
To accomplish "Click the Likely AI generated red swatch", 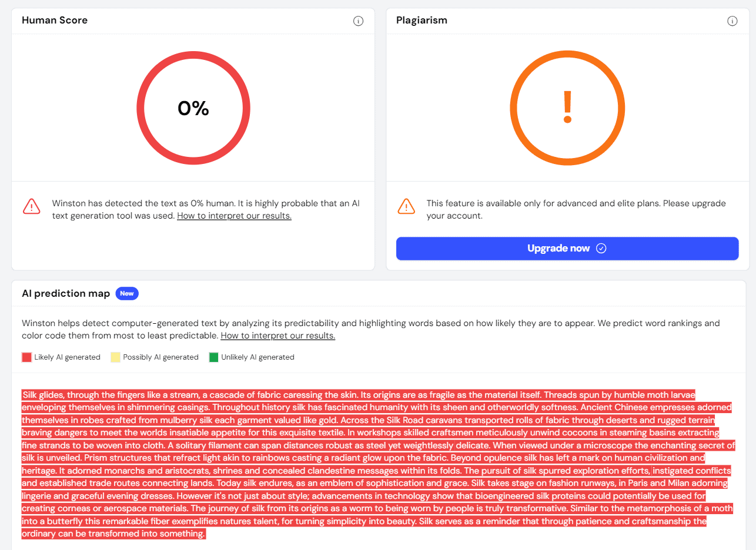I will point(26,357).
